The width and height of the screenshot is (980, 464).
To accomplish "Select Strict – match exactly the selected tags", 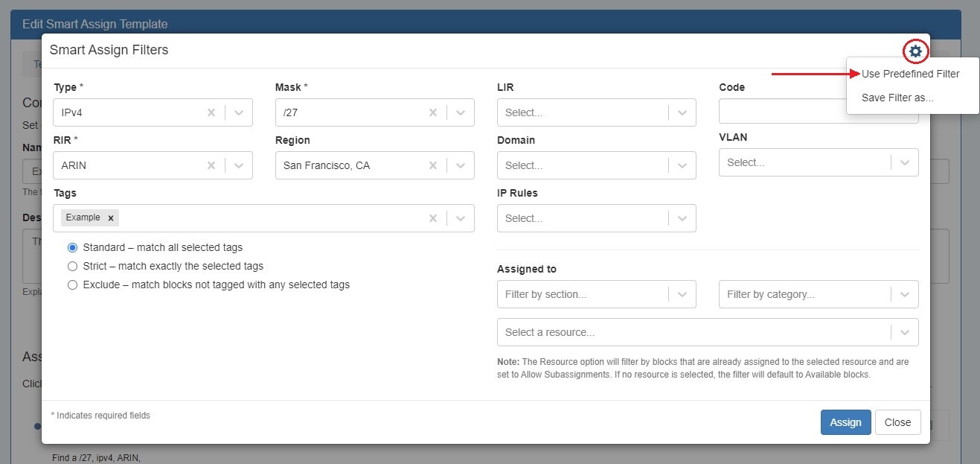I will (73, 266).
